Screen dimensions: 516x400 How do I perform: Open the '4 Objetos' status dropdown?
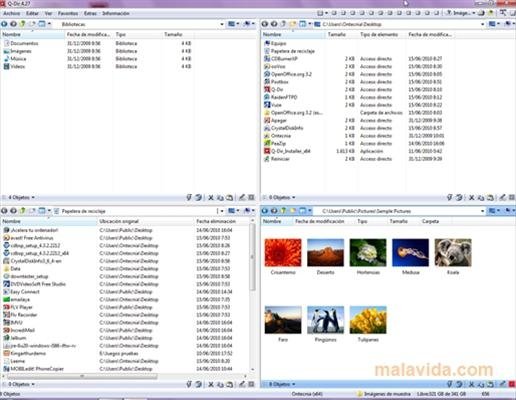tap(21, 198)
